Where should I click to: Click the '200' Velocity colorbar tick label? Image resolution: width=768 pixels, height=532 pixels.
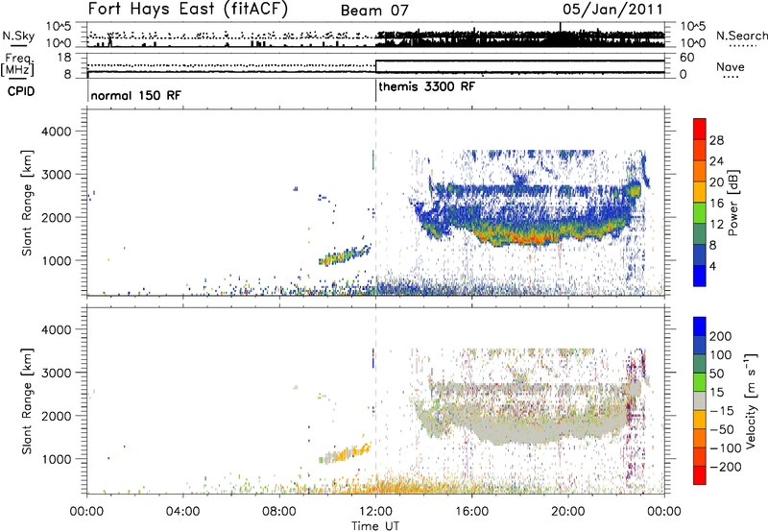pos(721,336)
